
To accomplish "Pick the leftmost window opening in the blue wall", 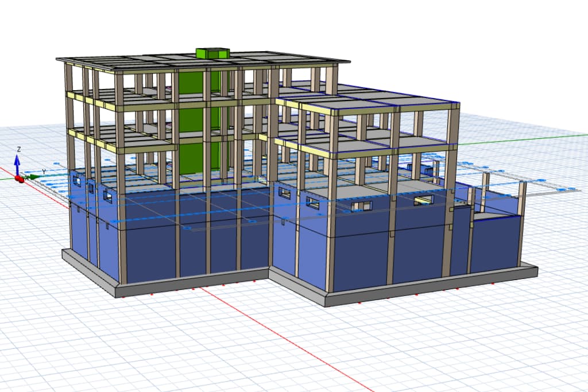I will tap(76, 181).
